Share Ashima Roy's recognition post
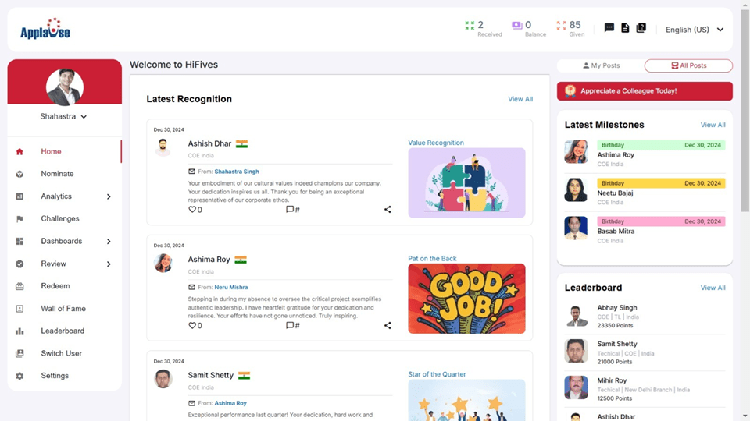This screenshot has height=421, width=750. (387, 325)
